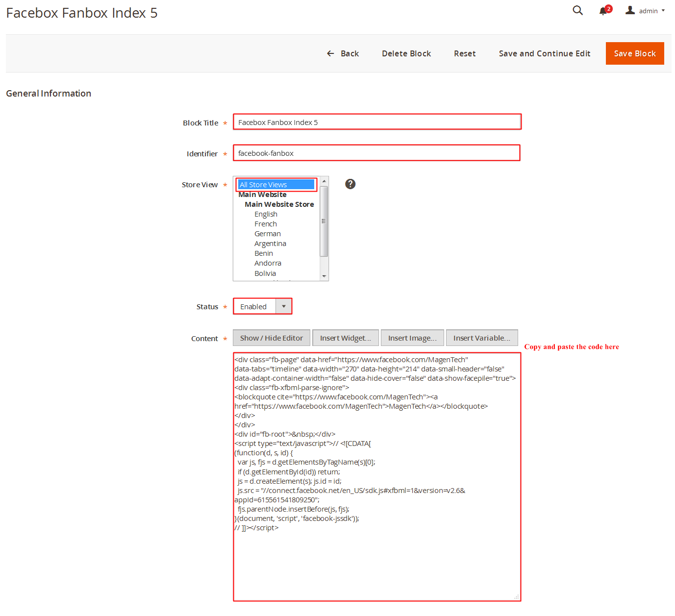Click the Back arrow icon

(x=330, y=53)
